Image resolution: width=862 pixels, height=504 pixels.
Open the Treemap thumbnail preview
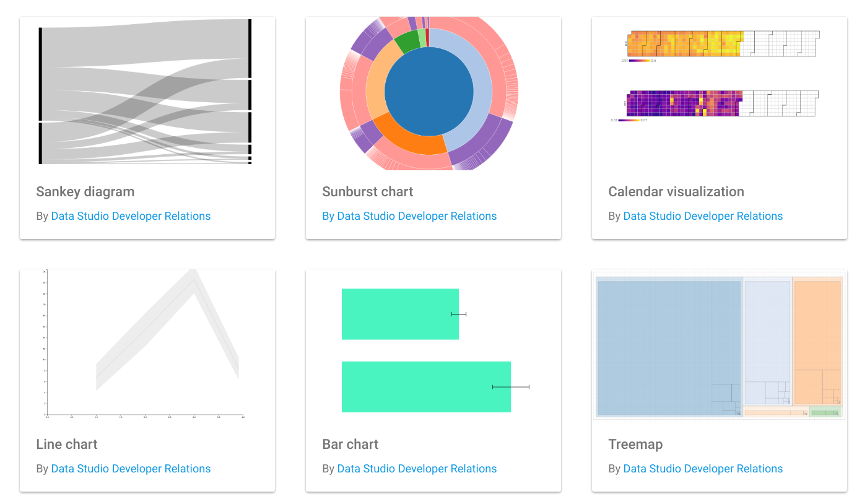tap(720, 346)
